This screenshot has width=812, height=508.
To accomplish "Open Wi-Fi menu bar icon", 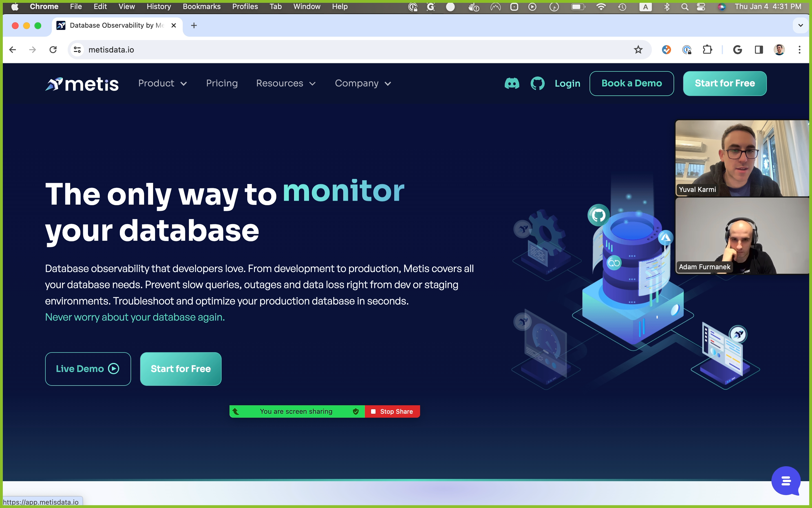I will click(601, 7).
